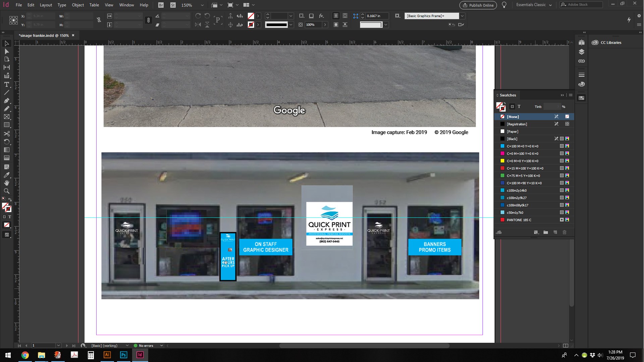Open the Color panel palette icon

pyautogui.click(x=582, y=84)
